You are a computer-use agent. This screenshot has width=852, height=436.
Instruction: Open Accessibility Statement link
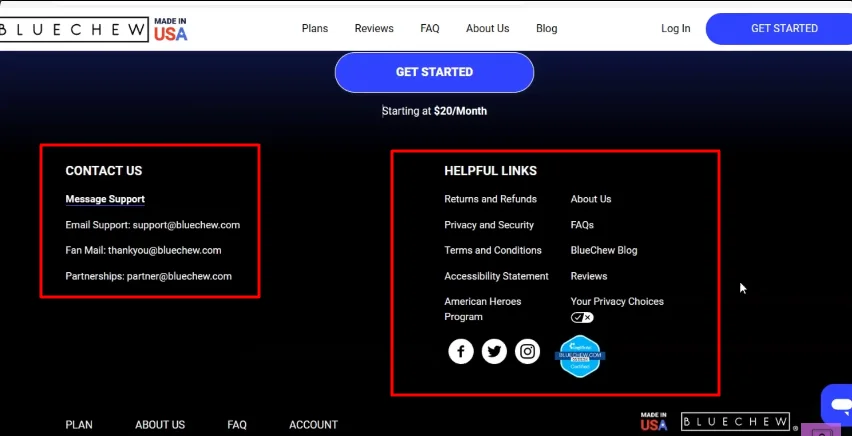[x=496, y=276]
